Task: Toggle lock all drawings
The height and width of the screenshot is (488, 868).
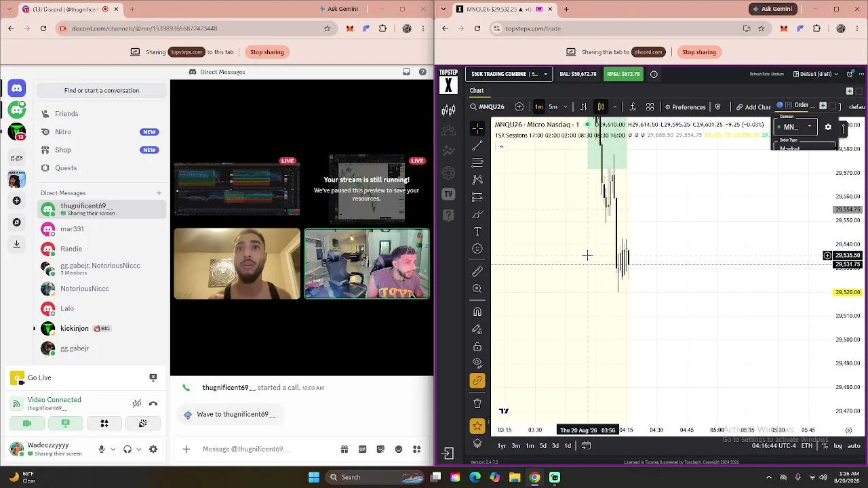Action: [x=477, y=346]
